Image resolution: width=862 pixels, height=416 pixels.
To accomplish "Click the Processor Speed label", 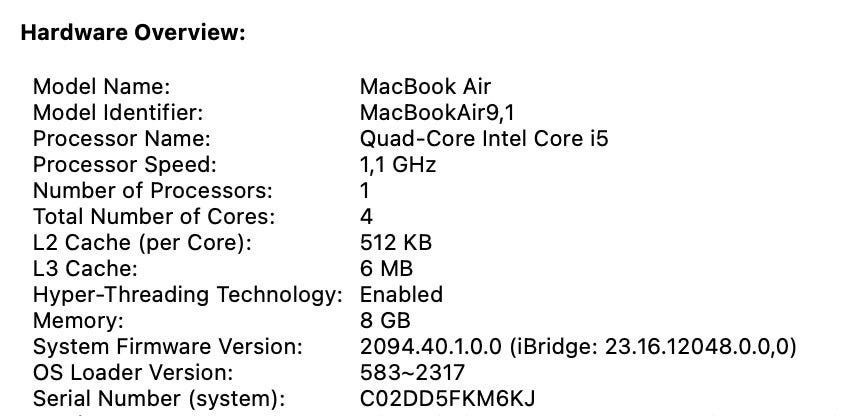I will tap(124, 165).
